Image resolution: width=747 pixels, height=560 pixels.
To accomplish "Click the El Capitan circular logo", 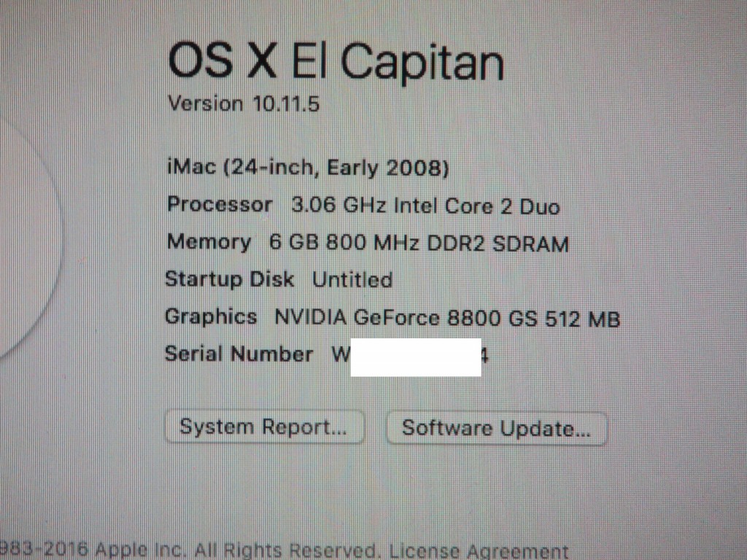I will [x=28, y=238].
